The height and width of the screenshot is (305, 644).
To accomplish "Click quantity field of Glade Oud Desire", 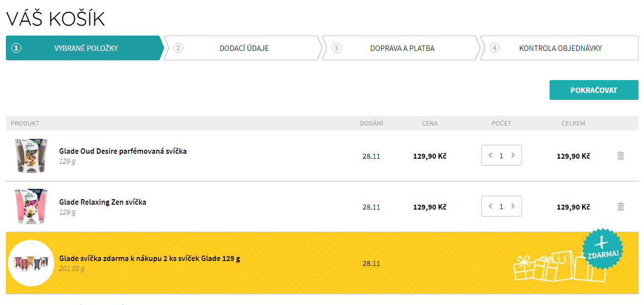I will click(x=501, y=155).
